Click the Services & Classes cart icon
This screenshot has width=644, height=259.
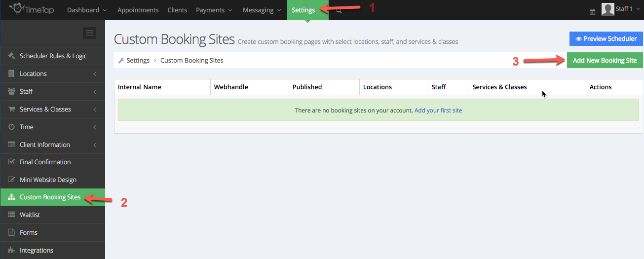coord(11,109)
